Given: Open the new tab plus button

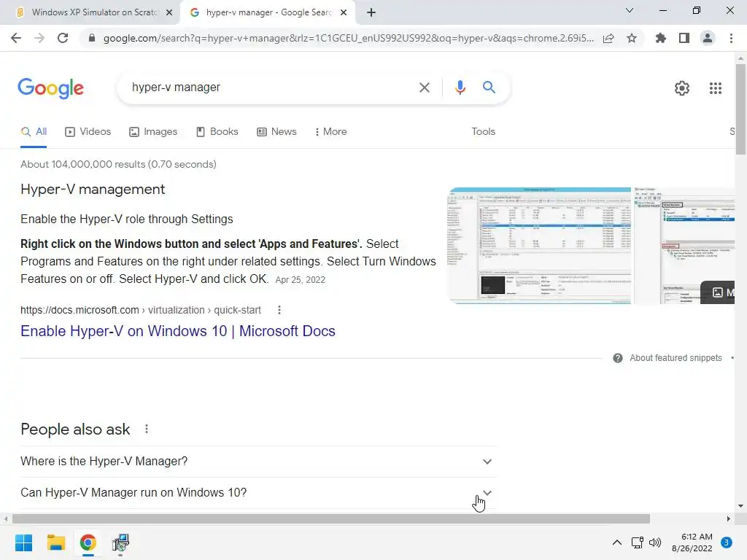Looking at the screenshot, I should 371,12.
